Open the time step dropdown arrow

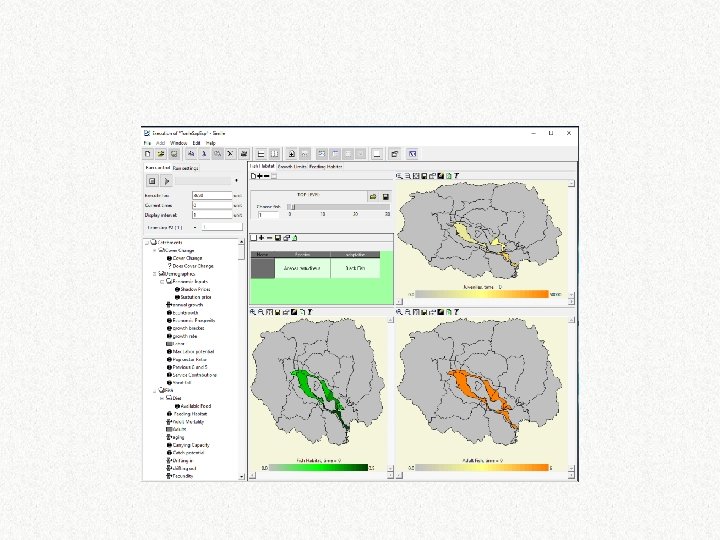click(x=195, y=227)
